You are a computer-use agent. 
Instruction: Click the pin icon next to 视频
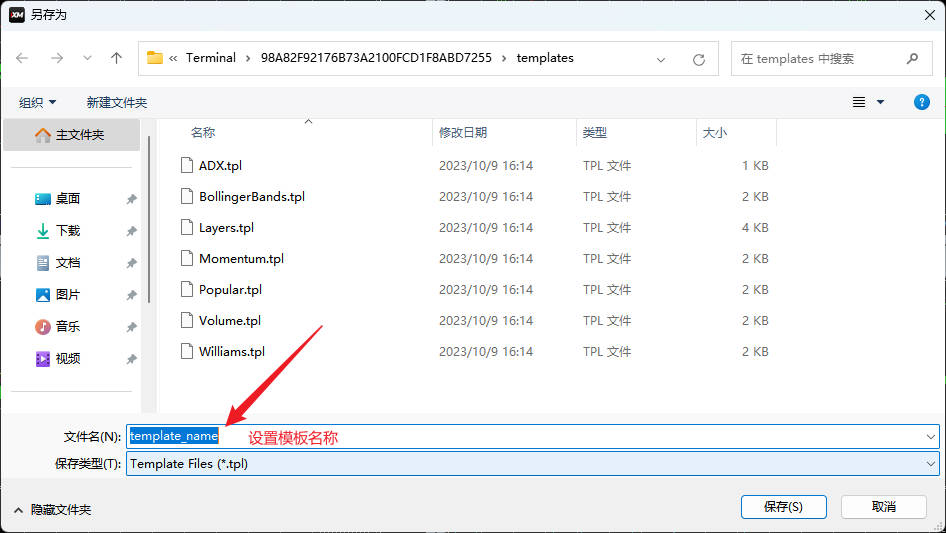click(131, 359)
